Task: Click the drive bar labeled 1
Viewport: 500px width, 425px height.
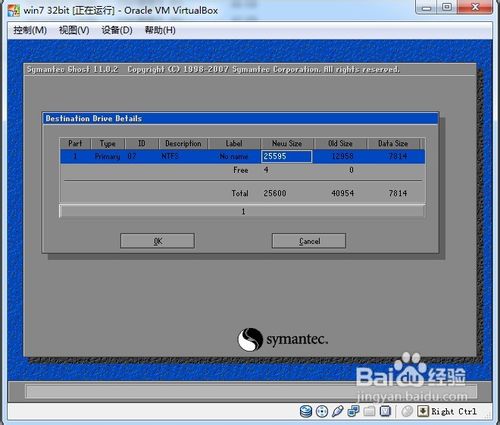Action: (x=242, y=211)
